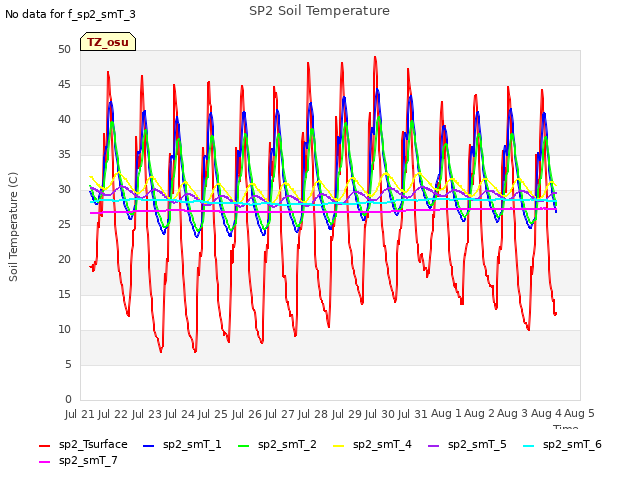The image size is (640, 480).
Task: Click the Jul 21 x-axis tick label
Action: (x=81, y=414)
